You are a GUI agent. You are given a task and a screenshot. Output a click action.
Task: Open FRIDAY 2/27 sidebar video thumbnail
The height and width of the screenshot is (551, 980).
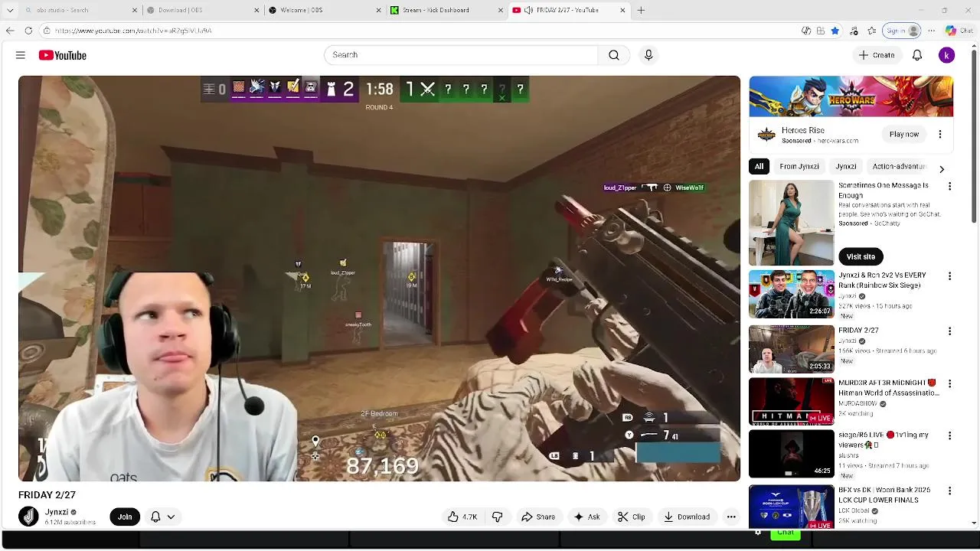(791, 349)
